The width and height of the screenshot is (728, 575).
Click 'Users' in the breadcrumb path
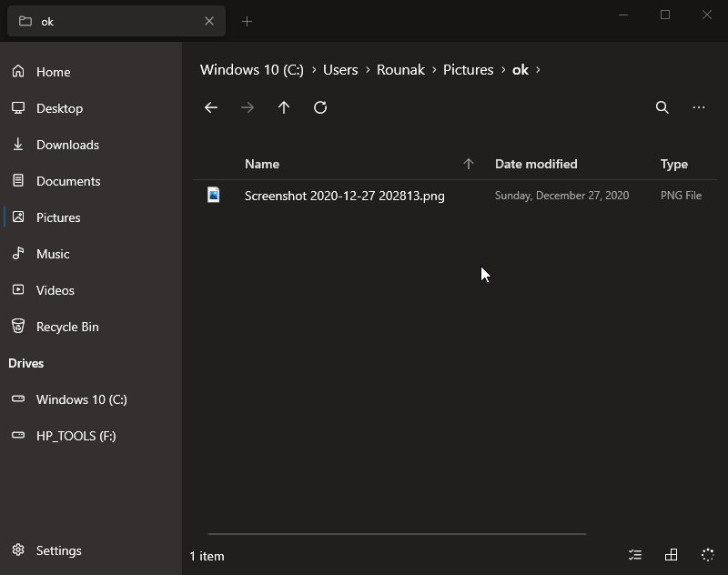click(x=340, y=70)
